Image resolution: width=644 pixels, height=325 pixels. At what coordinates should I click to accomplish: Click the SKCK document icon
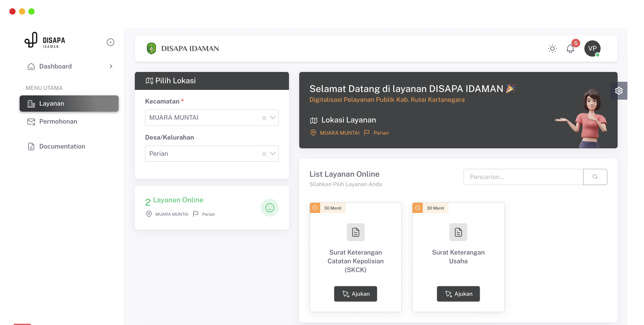pyautogui.click(x=355, y=232)
